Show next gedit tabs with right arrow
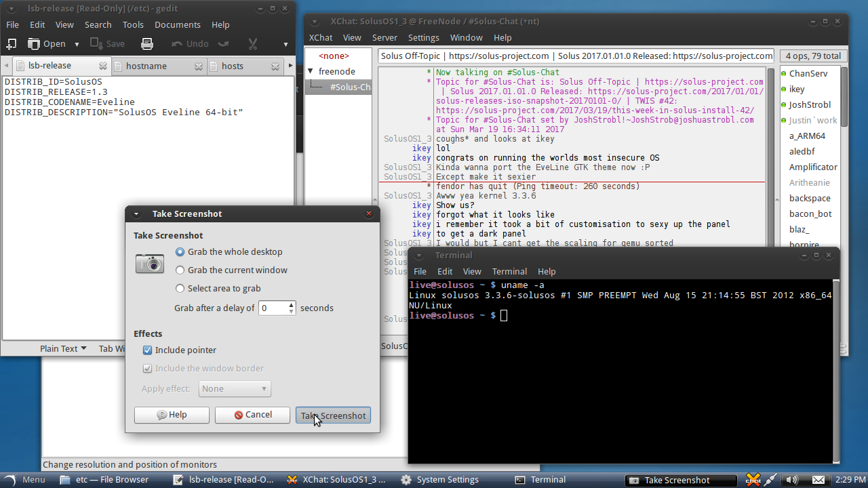The image size is (868, 488). coord(291,66)
